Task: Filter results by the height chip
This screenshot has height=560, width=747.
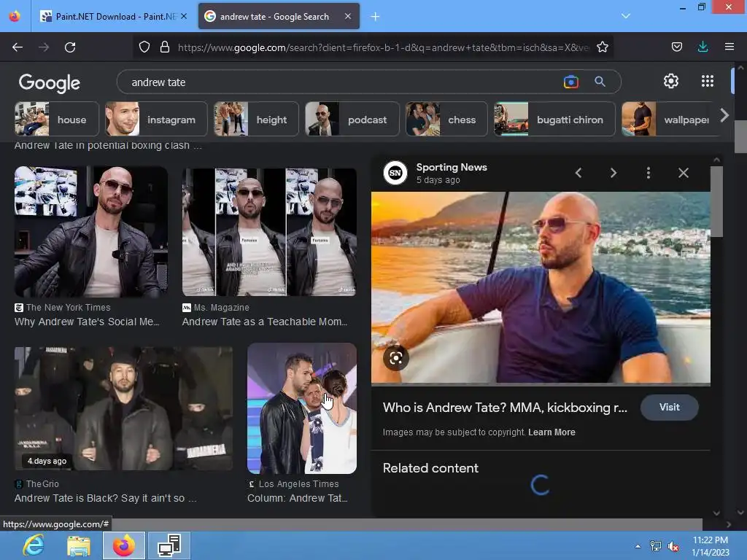Action: click(256, 119)
